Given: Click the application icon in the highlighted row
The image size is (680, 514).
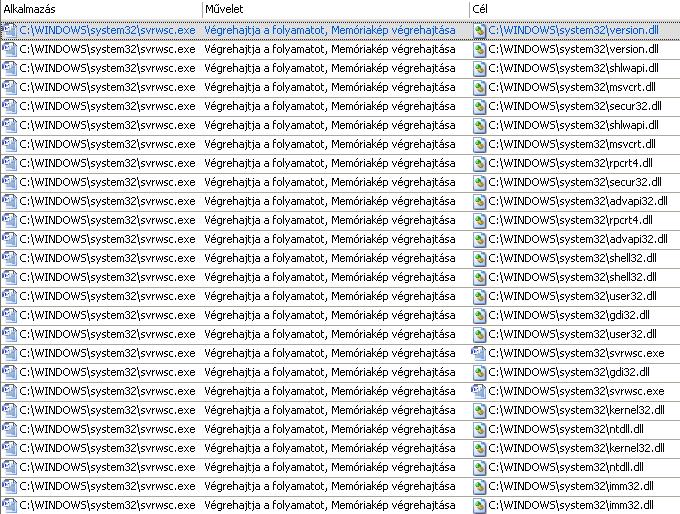Looking at the screenshot, I should (9, 30).
